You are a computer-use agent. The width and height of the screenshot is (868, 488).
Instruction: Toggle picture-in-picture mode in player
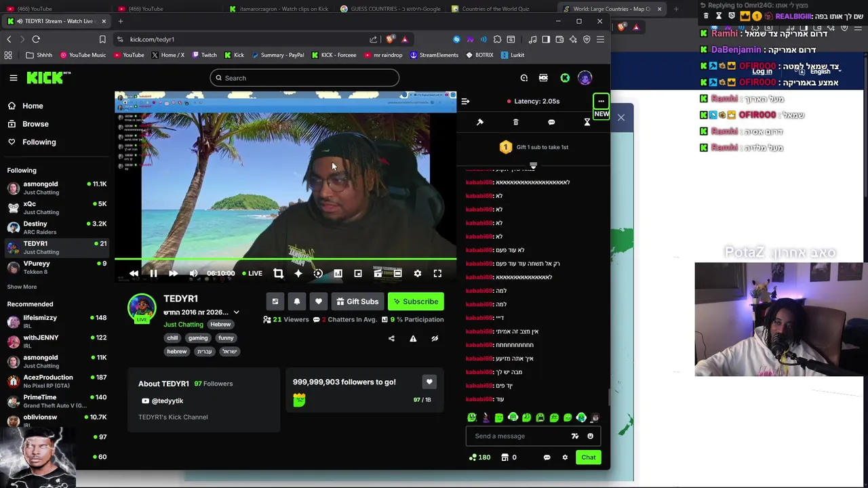[x=358, y=273]
